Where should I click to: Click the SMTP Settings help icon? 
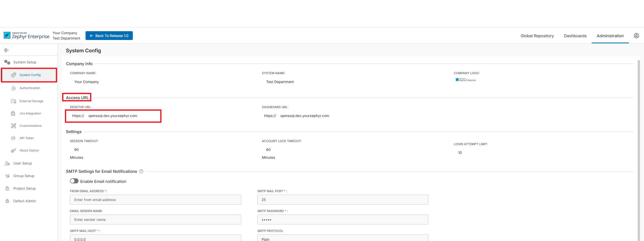141,171
